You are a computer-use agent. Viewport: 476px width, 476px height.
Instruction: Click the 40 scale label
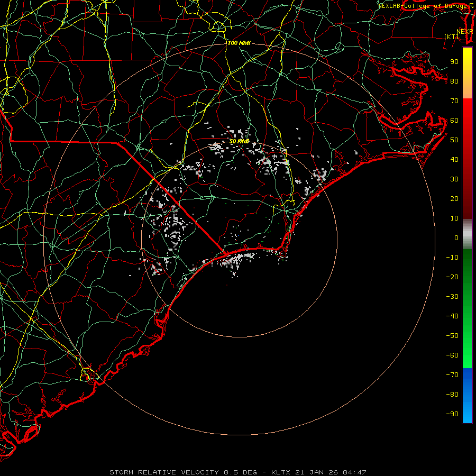[454, 159]
